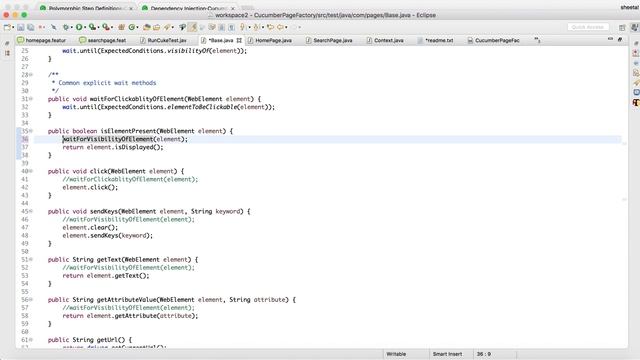Open the Run configurations dropdown arrow
Viewport: 640px width, 360px height.
click(85, 27)
